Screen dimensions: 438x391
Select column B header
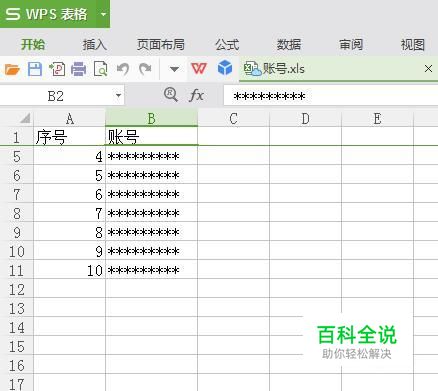coord(152,118)
